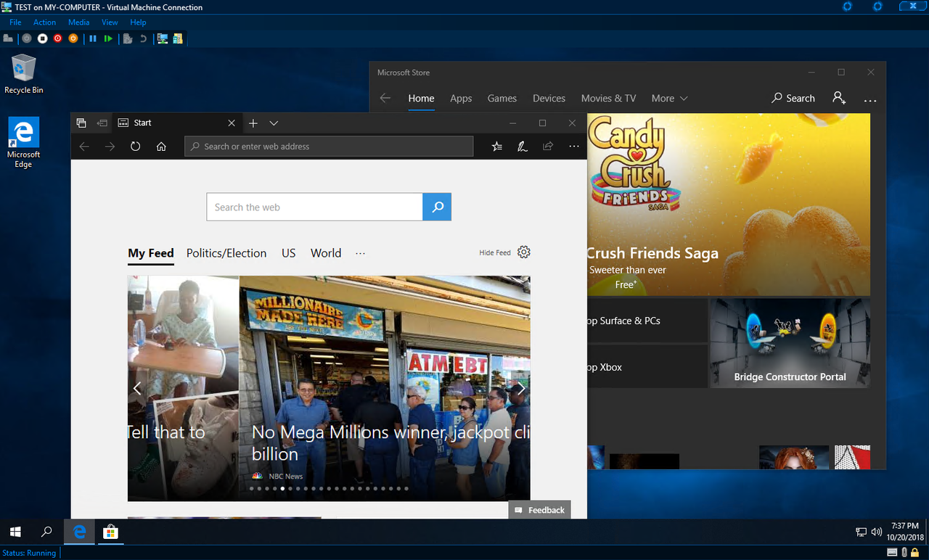Open the Apps tab in Store
This screenshot has height=560, width=929.
[461, 99]
